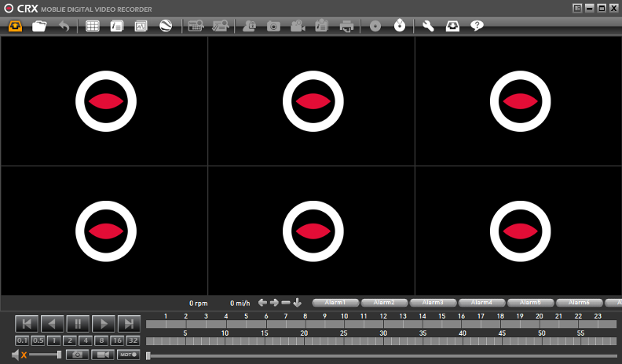Skip to next file button
Image resolution: width=622 pixels, height=364 pixels.
coord(129,324)
